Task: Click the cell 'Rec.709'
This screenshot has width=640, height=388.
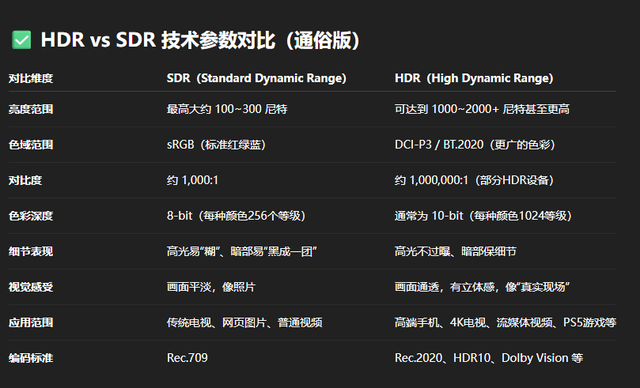Action: pyautogui.click(x=187, y=358)
